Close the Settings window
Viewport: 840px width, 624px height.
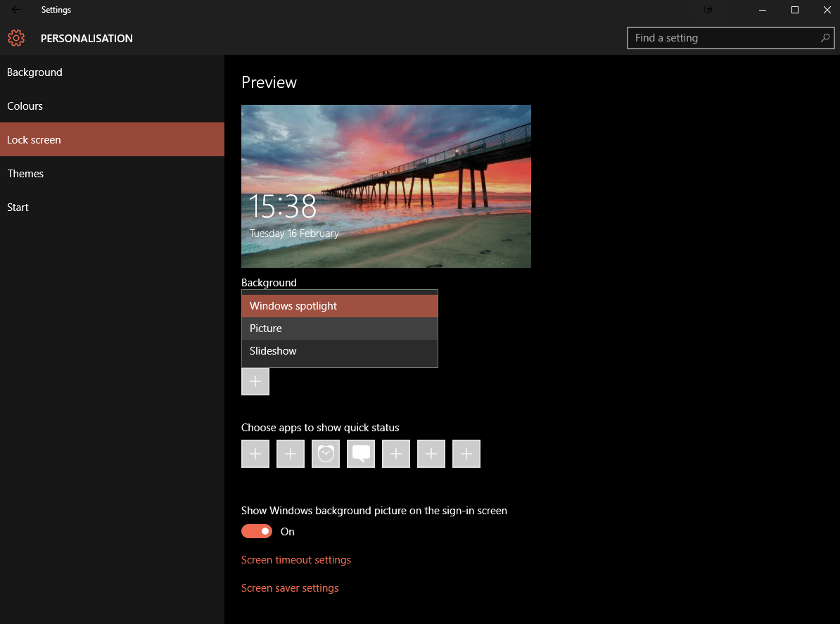coord(827,10)
